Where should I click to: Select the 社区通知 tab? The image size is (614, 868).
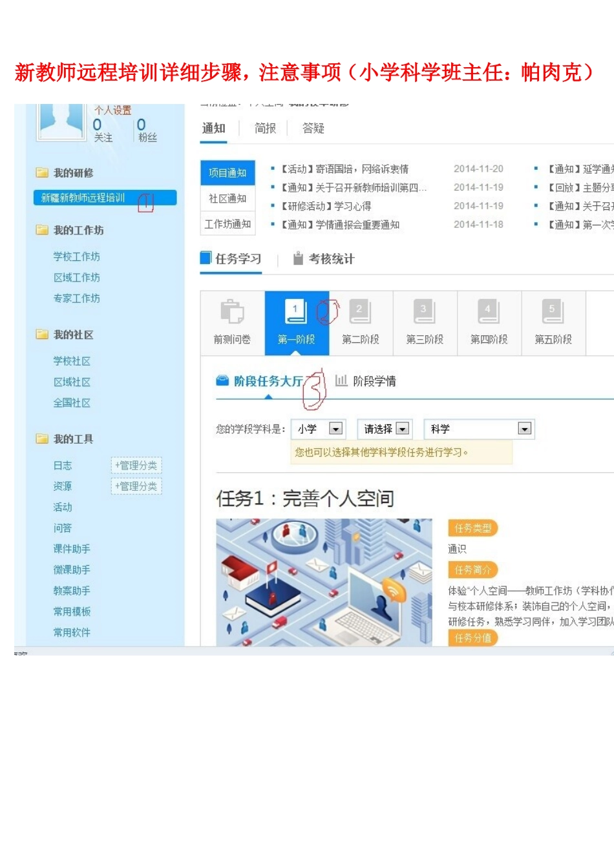point(228,198)
